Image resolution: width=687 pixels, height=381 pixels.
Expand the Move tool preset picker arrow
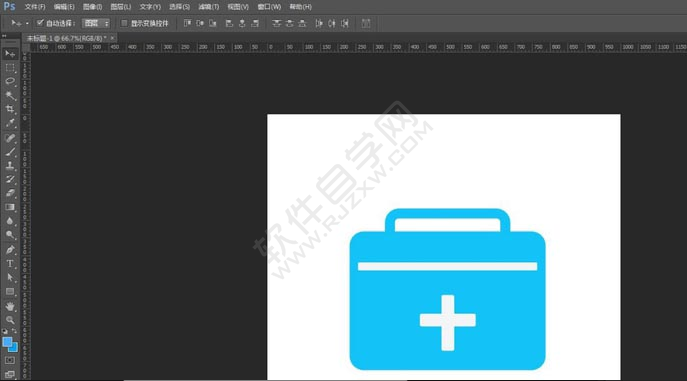click(27, 23)
